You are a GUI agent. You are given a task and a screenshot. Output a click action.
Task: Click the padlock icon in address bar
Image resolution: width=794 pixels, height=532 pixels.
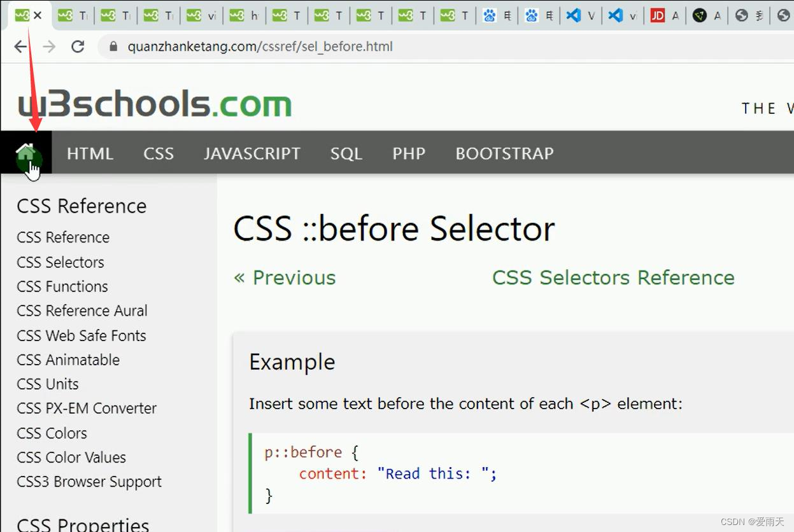115,46
